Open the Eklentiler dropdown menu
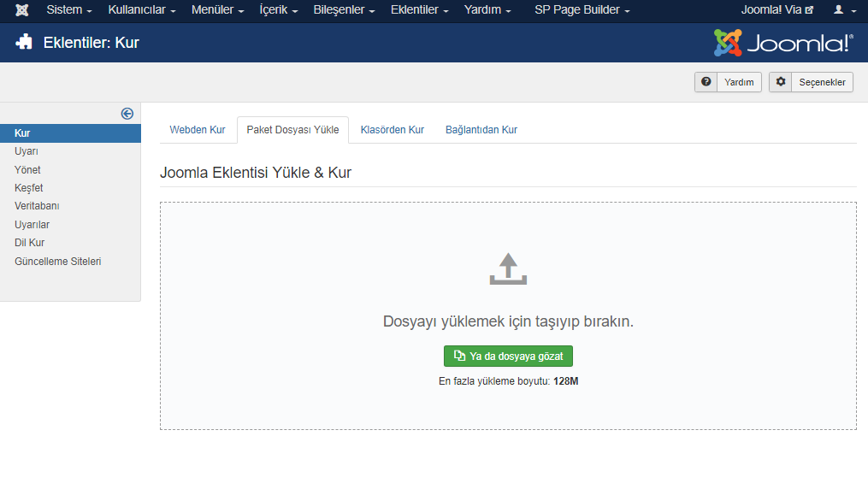The height and width of the screenshot is (495, 868). point(419,10)
